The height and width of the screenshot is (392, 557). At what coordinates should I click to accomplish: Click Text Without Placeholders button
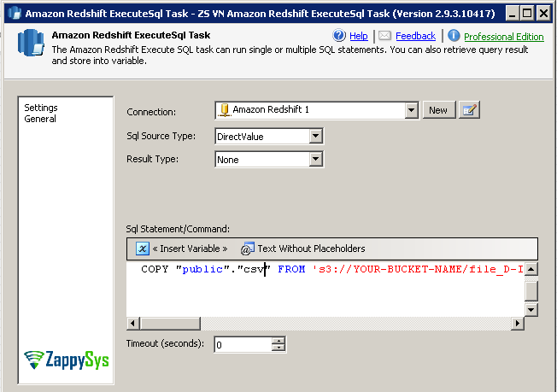tap(302, 249)
